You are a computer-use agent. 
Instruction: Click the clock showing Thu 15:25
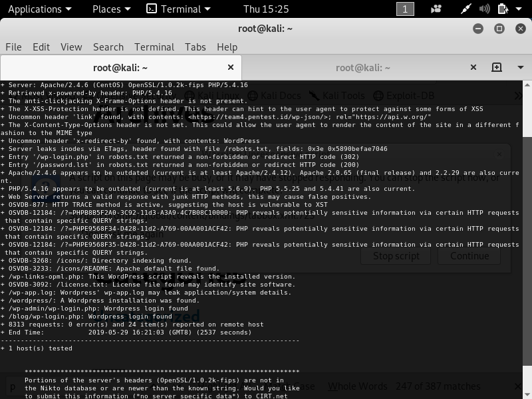click(x=266, y=9)
